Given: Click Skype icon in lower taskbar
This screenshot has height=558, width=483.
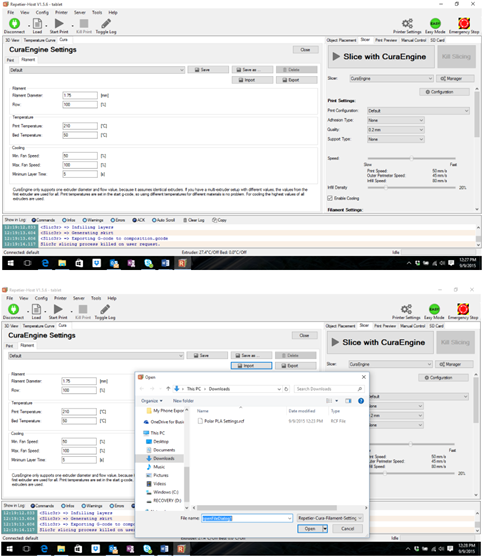Looking at the screenshot, I should coord(147,549).
